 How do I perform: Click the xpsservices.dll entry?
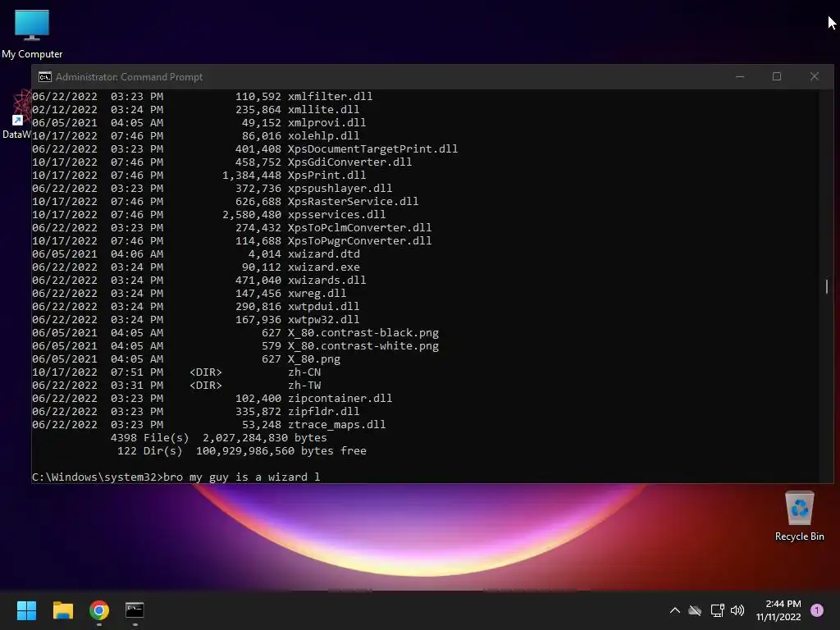click(x=336, y=214)
